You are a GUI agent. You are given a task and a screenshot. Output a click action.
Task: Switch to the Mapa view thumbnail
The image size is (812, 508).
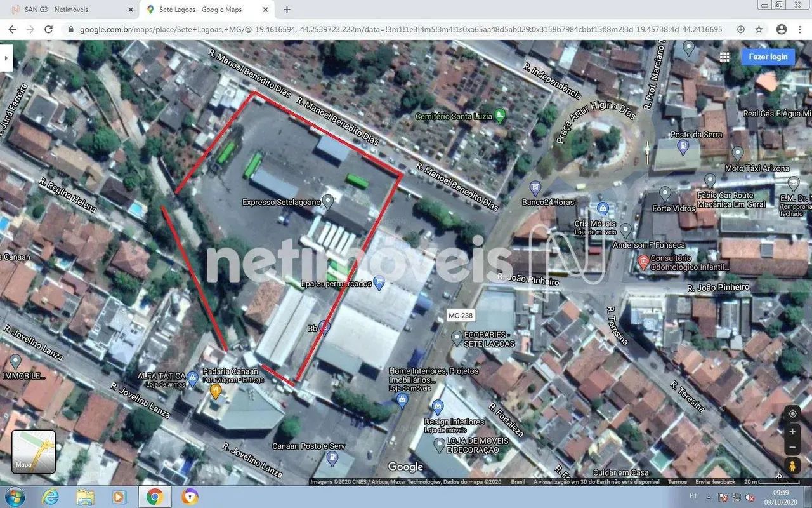point(33,451)
